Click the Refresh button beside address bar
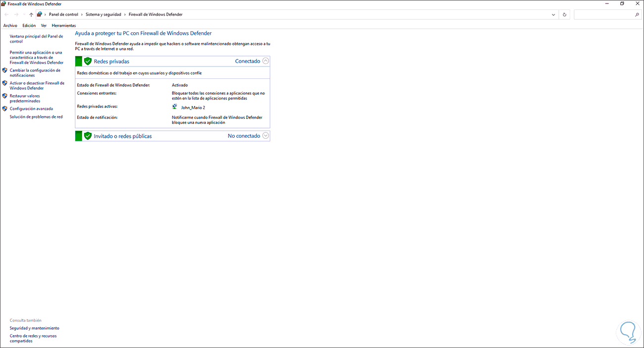Screen dimensions: 644x348 (564, 15)
